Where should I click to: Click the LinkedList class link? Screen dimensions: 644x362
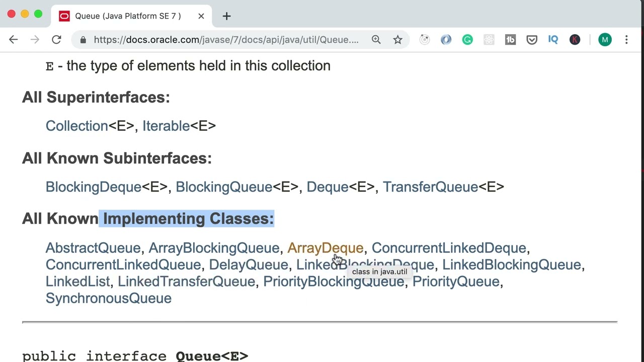click(77, 282)
